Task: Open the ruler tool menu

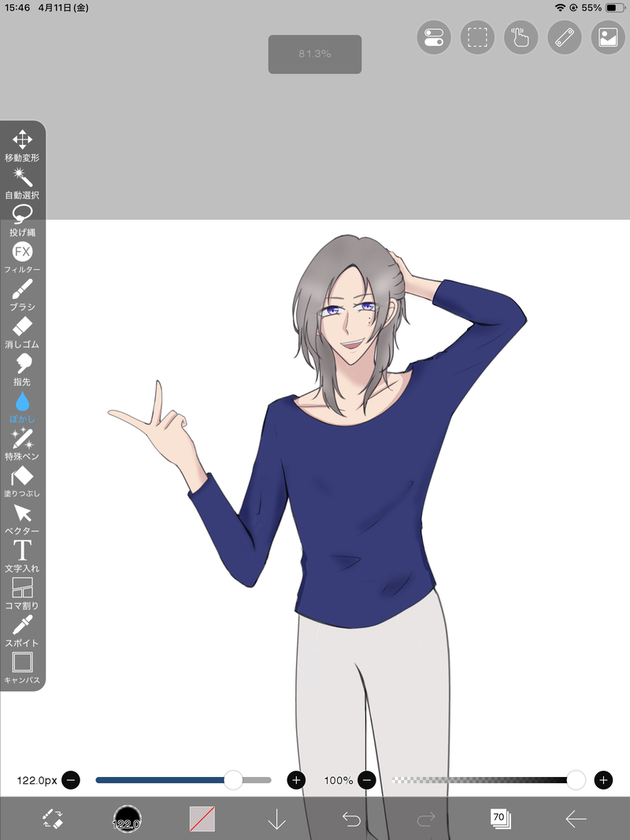Action: [565, 38]
